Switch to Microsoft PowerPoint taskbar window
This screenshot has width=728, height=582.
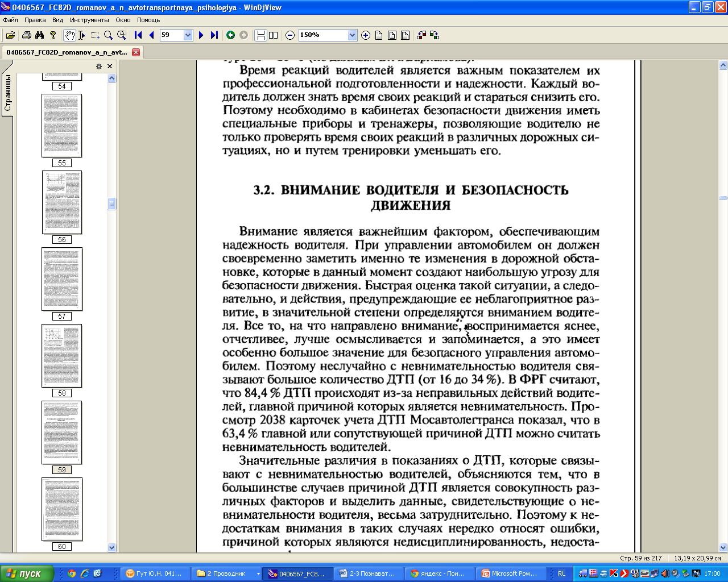[511, 573]
